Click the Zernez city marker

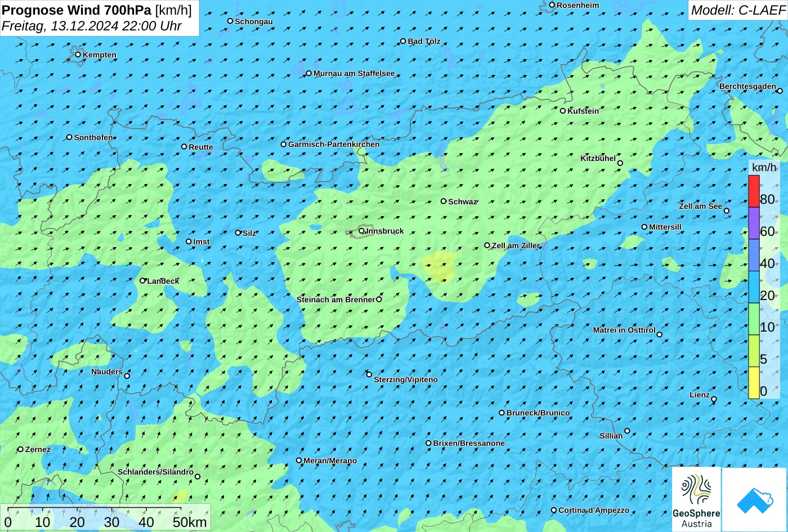[x=20, y=449]
